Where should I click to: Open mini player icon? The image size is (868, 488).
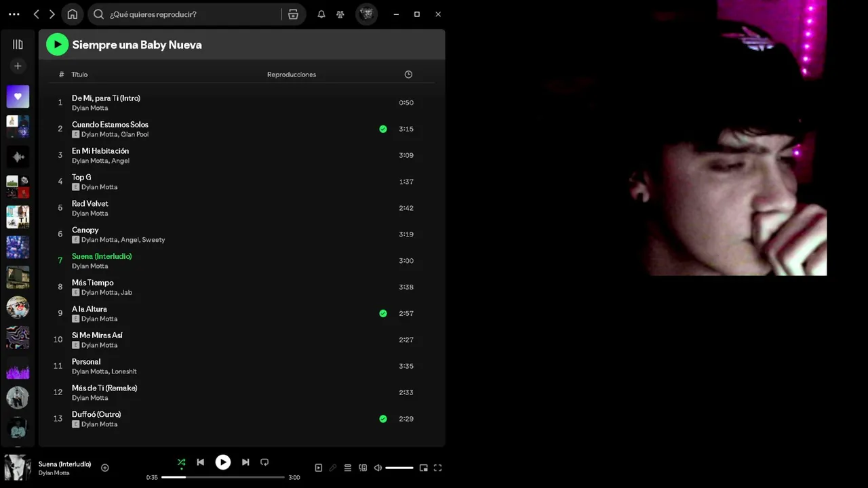pyautogui.click(x=423, y=468)
